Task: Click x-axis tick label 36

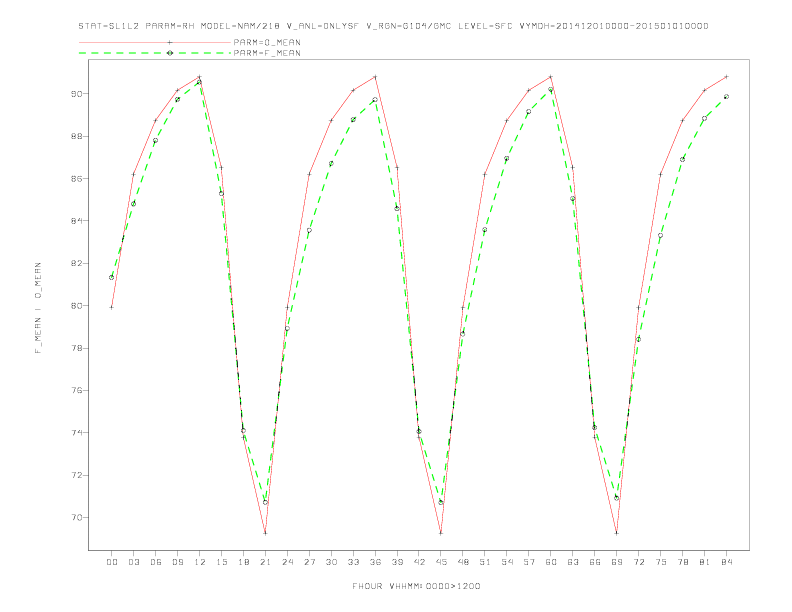Action: pyautogui.click(x=375, y=562)
